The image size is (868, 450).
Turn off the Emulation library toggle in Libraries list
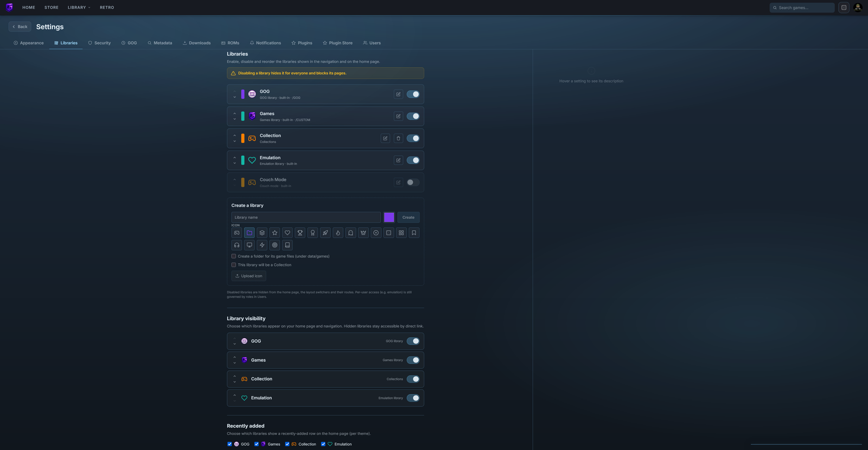413,160
